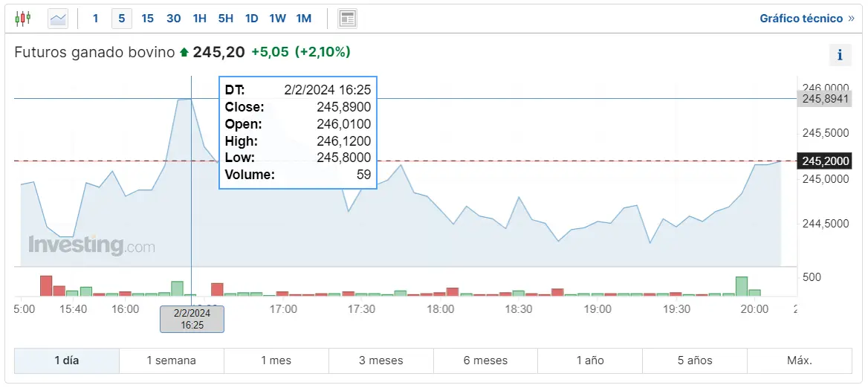Open the news overlay icon

[x=347, y=18]
